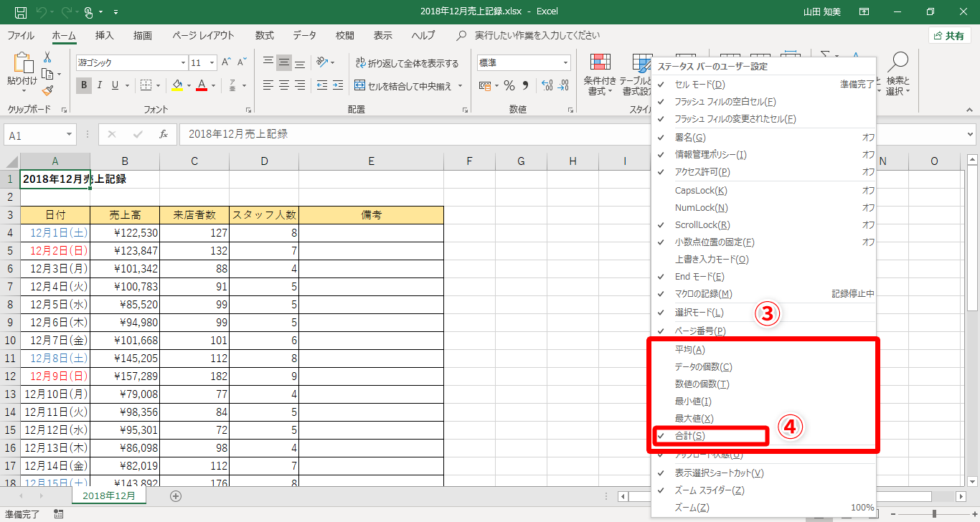The width and height of the screenshot is (980, 522).
Task: Click the Increase Decimal icon
Action: point(546,86)
